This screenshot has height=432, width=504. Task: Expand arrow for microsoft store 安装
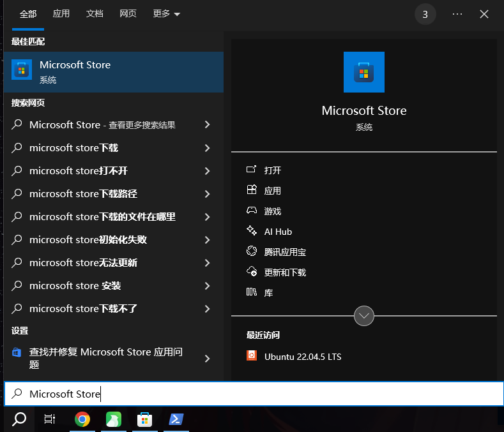(x=208, y=286)
